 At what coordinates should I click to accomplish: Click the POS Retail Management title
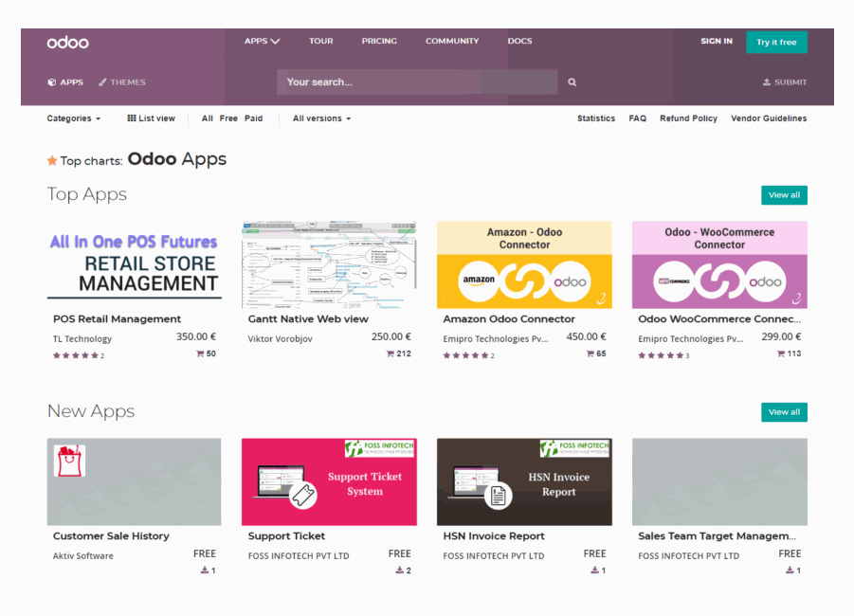[x=117, y=319]
